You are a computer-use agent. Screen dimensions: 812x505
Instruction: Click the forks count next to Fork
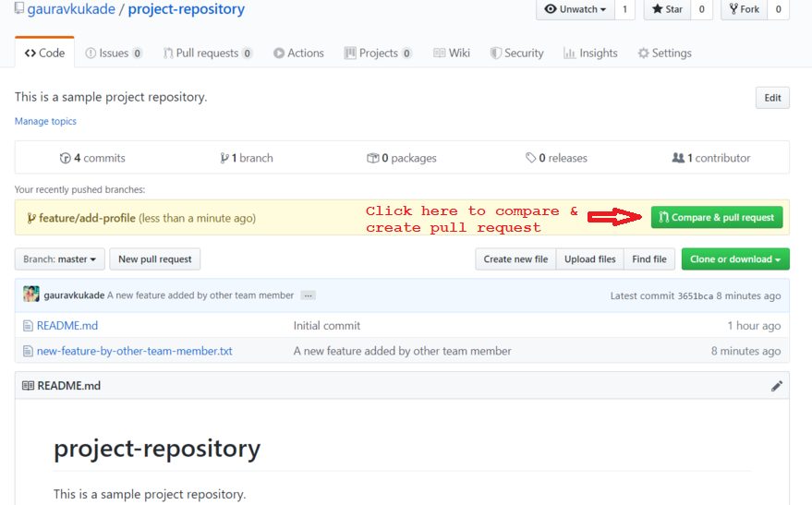(778, 9)
